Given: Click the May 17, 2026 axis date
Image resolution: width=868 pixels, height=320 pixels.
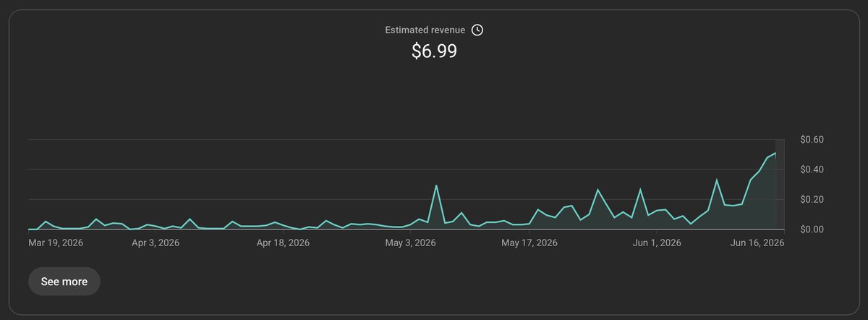Looking at the screenshot, I should coord(529,243).
